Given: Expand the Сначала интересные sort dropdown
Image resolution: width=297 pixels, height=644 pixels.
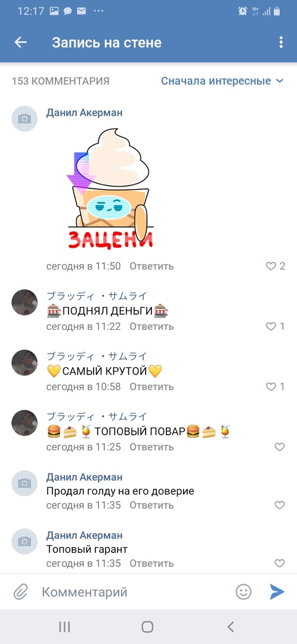Looking at the screenshot, I should pyautogui.click(x=222, y=81).
